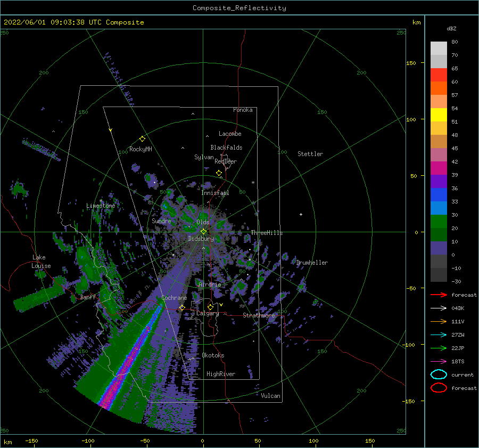The image size is (479, 448).
Task: Click the yellow diamond marker near RedDeer
Action: tap(219, 173)
